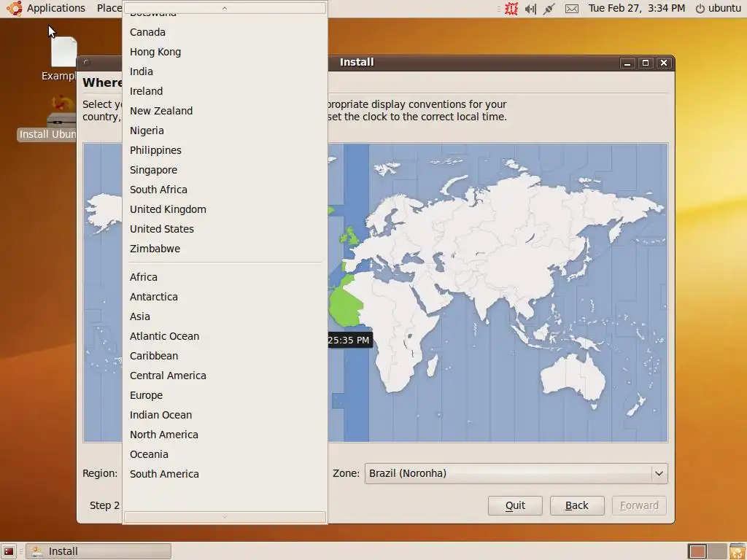This screenshot has width=747, height=560.
Task: Open the mail envelope indicator
Action: pos(572,9)
